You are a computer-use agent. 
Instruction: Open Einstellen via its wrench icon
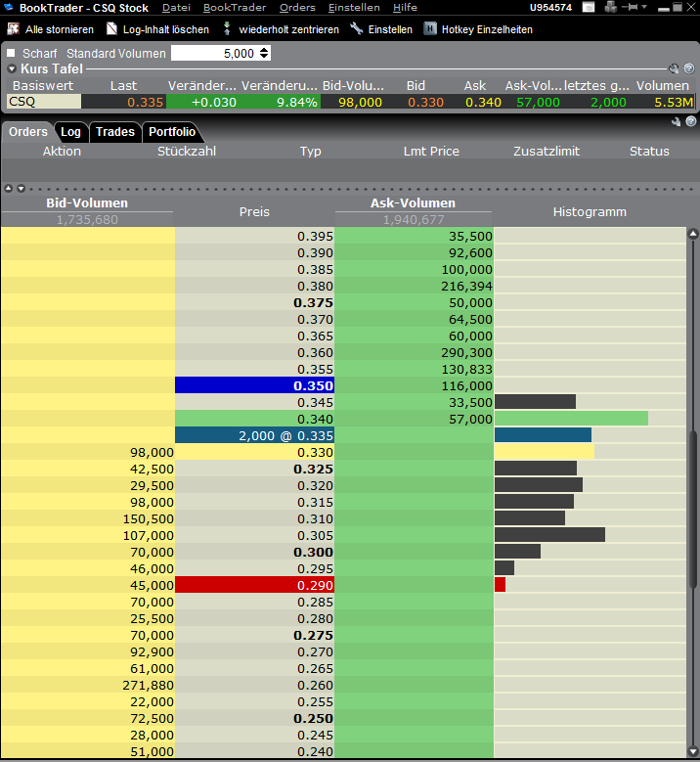click(x=356, y=29)
